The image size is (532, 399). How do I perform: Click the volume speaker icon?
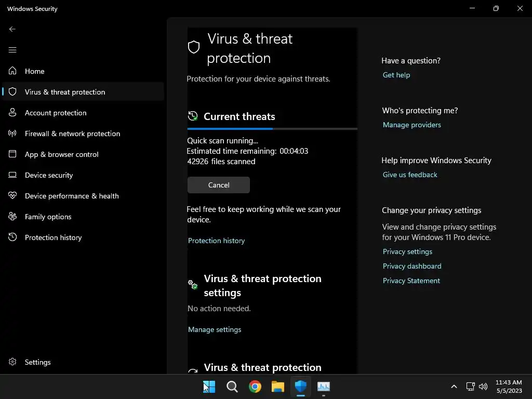point(483,387)
